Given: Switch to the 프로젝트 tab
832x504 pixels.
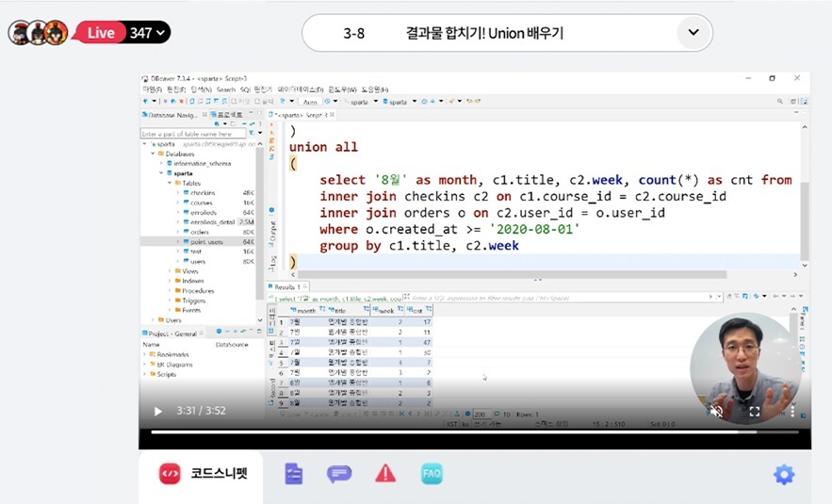Looking at the screenshot, I should coord(228,115).
